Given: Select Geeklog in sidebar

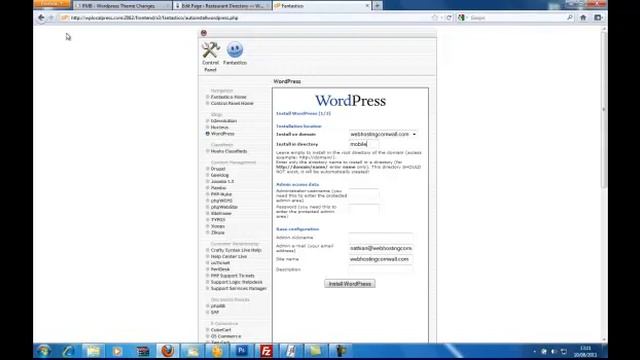Looking at the screenshot, I should pyautogui.click(x=220, y=175).
